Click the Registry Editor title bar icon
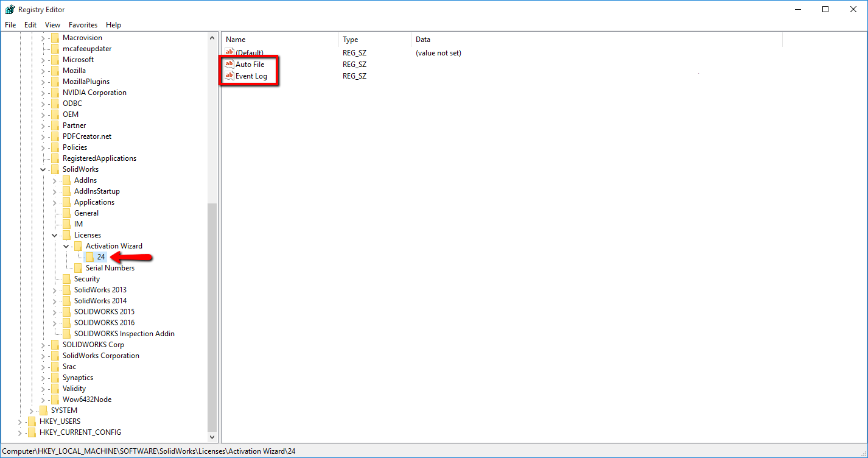 tap(10, 9)
